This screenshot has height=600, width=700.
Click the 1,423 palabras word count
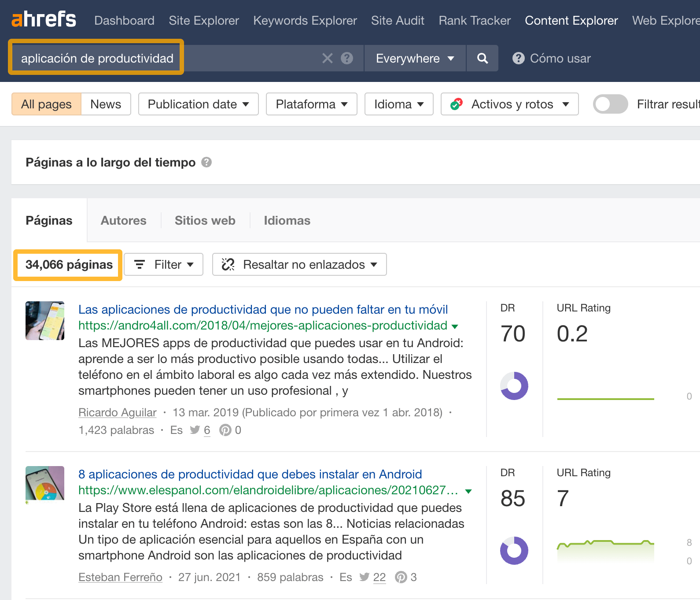[x=116, y=430]
